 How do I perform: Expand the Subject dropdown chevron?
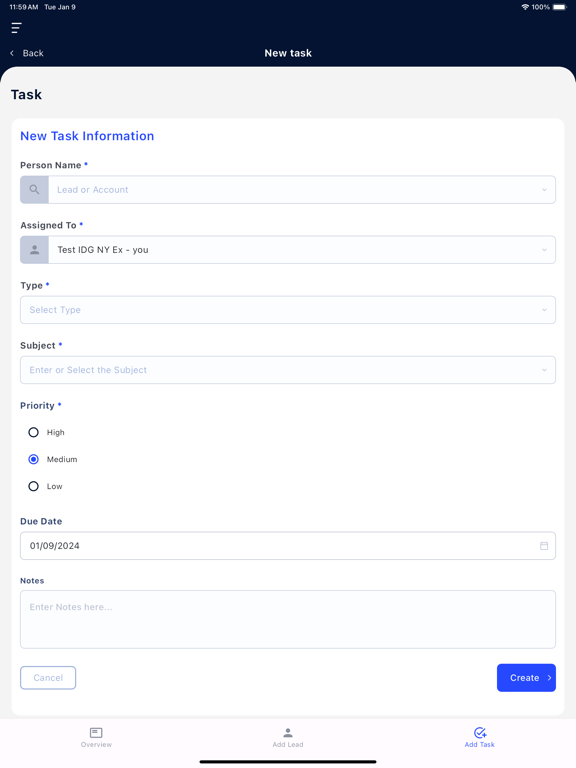coord(544,370)
